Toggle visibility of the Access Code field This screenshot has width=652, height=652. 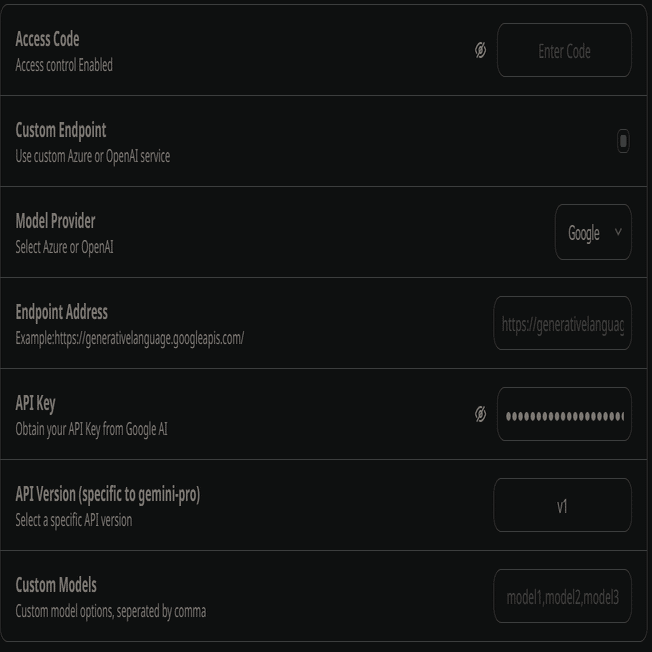tap(480, 50)
